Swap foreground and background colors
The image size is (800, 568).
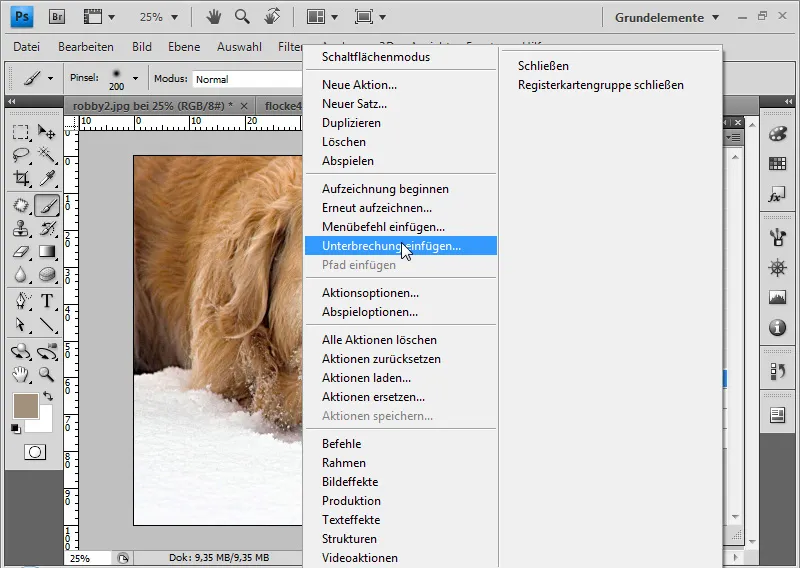pos(48,396)
